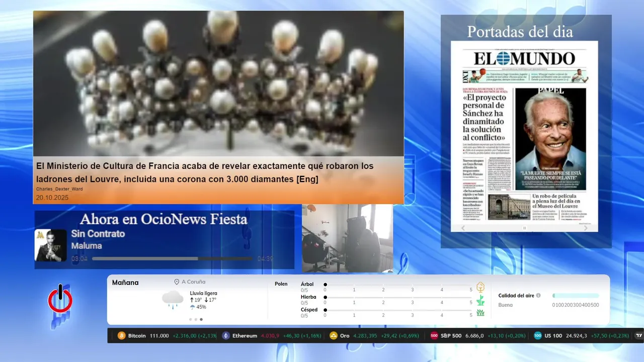Click the Maluma album cover thumbnail
The image size is (644, 362).
point(51,245)
